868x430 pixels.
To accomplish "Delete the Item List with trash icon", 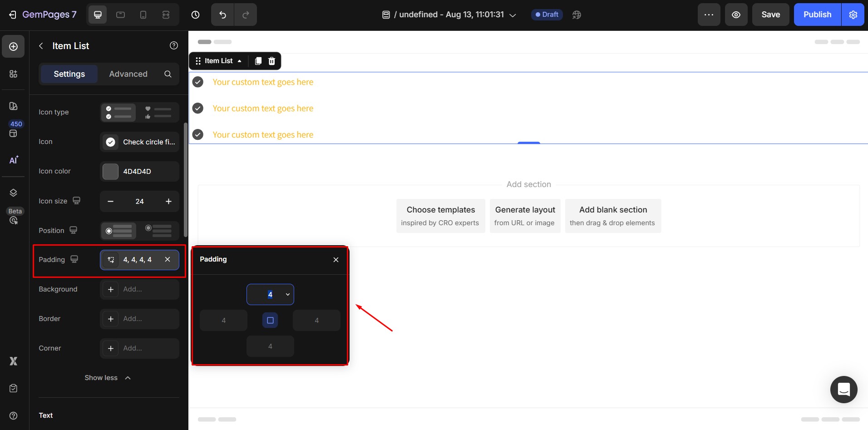I will [x=271, y=61].
